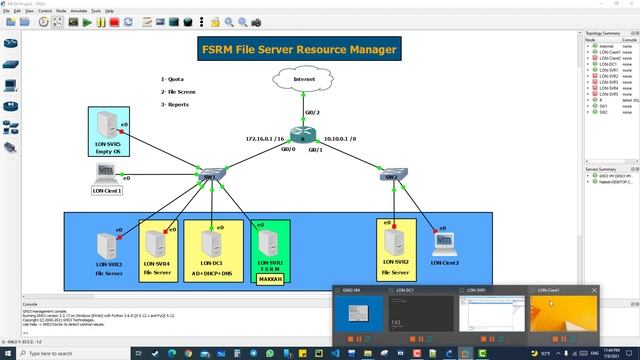640x360 pixels.
Task: Click the LON-SVR1 preview pause button
Action: (492, 339)
